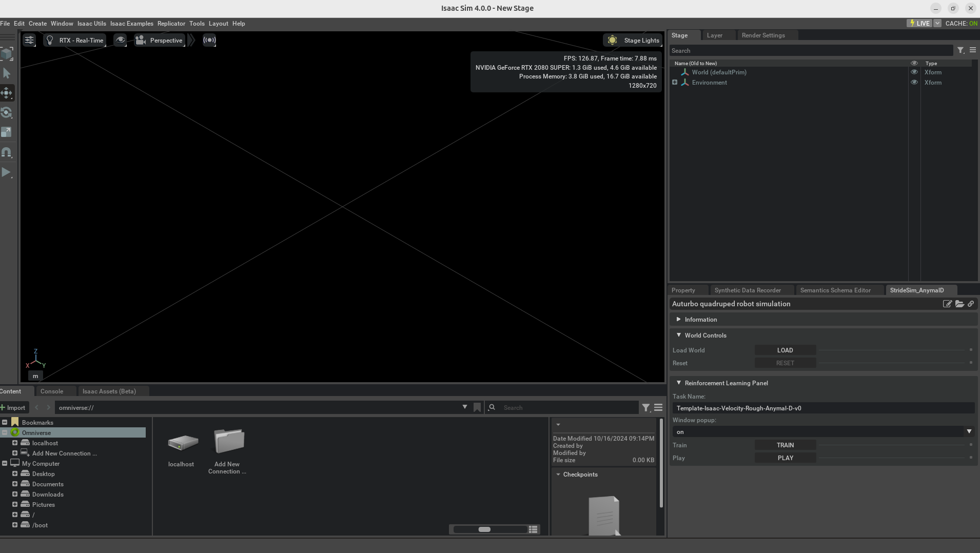Toggle visibility of World prim
Viewport: 980px width, 553px height.
[x=914, y=72]
